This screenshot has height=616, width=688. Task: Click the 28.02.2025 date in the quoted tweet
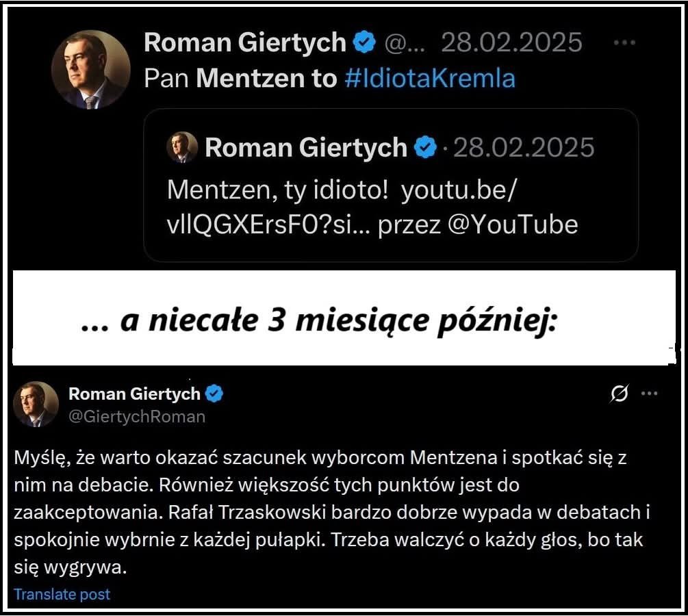[x=524, y=147]
